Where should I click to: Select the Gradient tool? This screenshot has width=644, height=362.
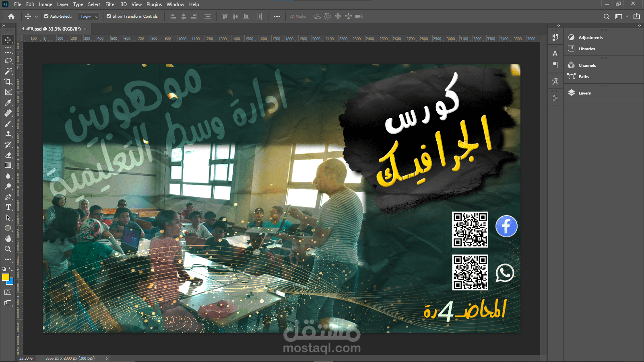point(8,165)
